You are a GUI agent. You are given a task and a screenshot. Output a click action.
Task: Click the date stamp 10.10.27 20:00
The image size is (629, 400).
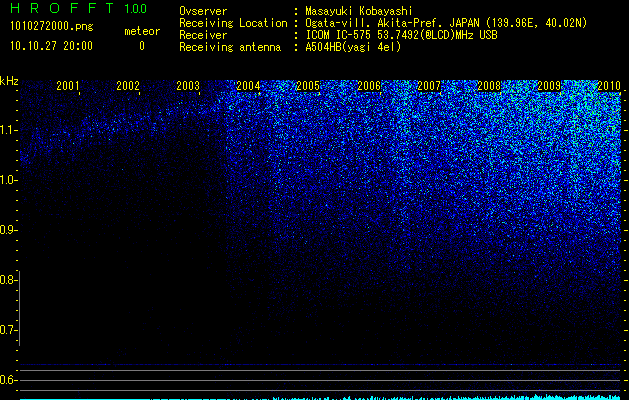51,46
